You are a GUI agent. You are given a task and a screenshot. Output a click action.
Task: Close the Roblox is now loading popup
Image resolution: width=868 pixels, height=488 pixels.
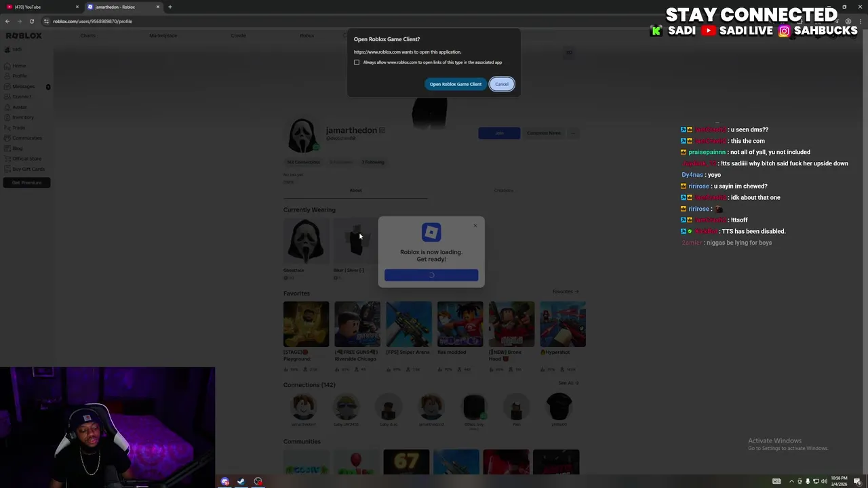click(x=475, y=226)
